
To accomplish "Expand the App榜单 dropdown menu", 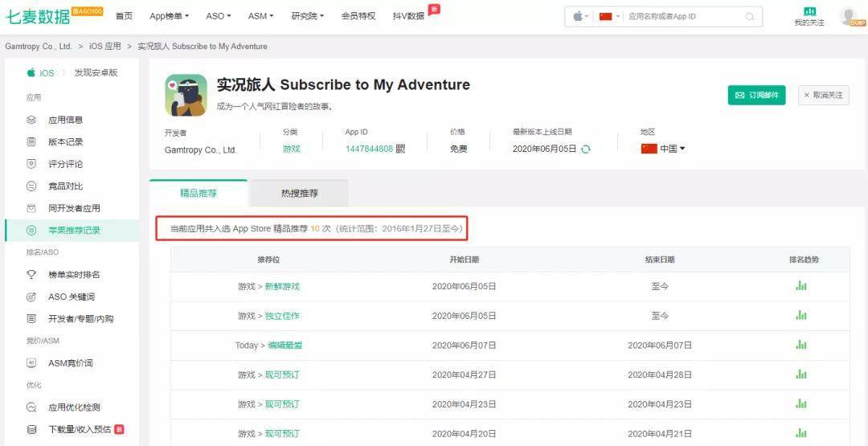I will click(x=170, y=16).
